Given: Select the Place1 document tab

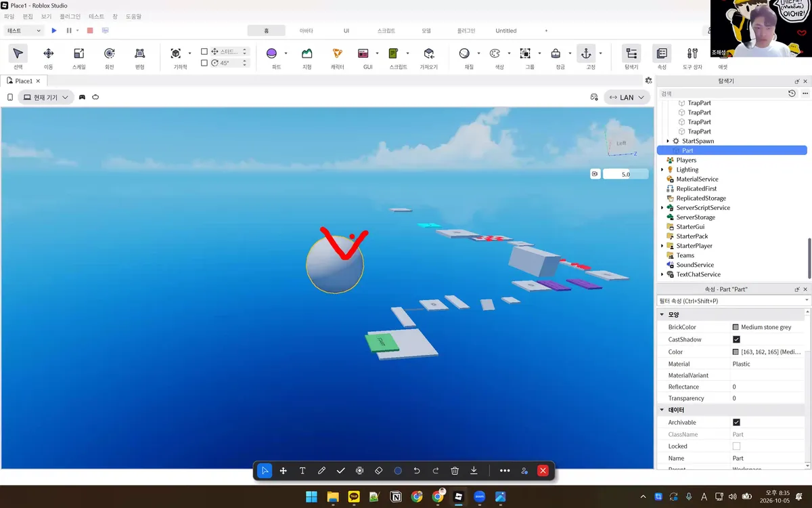Looking at the screenshot, I should pyautogui.click(x=24, y=81).
